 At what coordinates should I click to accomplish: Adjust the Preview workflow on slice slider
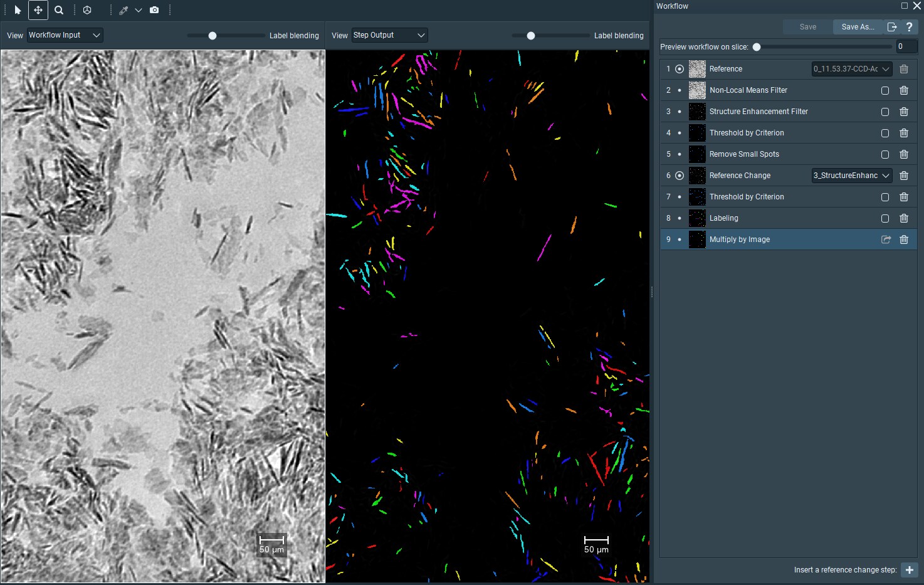(757, 47)
